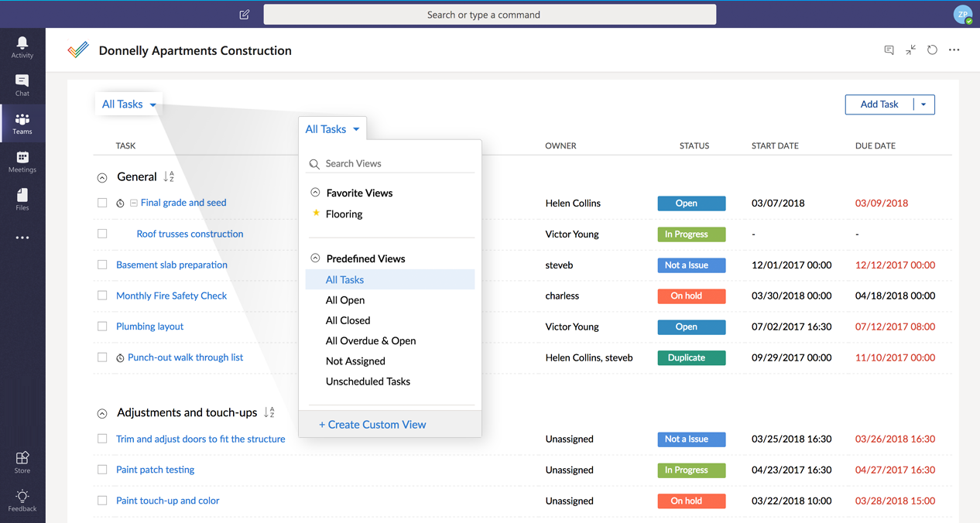This screenshot has height=523, width=980.
Task: Click the magnifier icon in Search Views
Action: tap(314, 164)
